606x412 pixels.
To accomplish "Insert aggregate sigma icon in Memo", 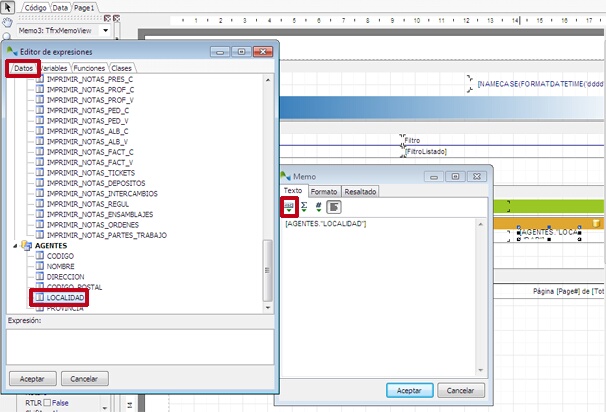I will [x=304, y=207].
